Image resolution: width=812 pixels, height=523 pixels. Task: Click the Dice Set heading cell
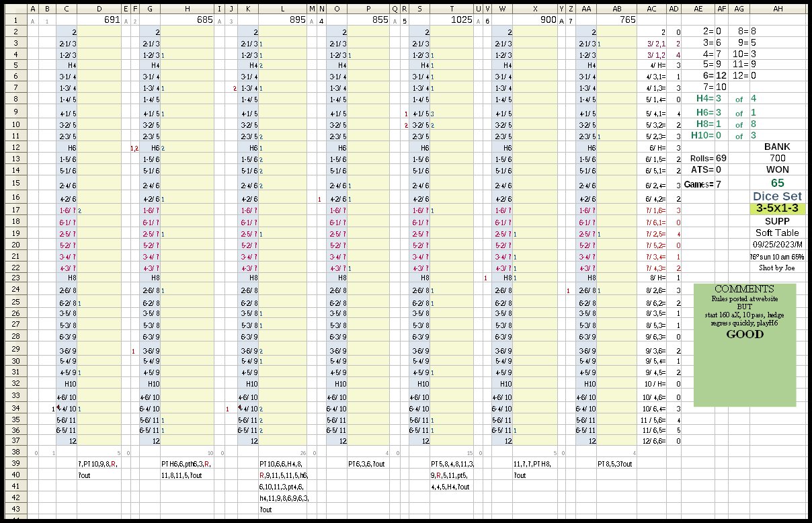click(x=778, y=196)
